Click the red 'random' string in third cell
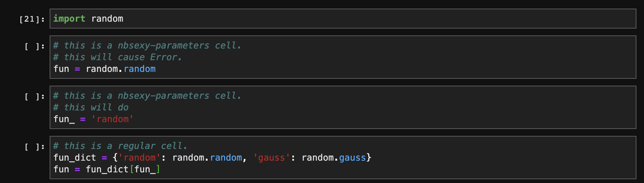 112,119
